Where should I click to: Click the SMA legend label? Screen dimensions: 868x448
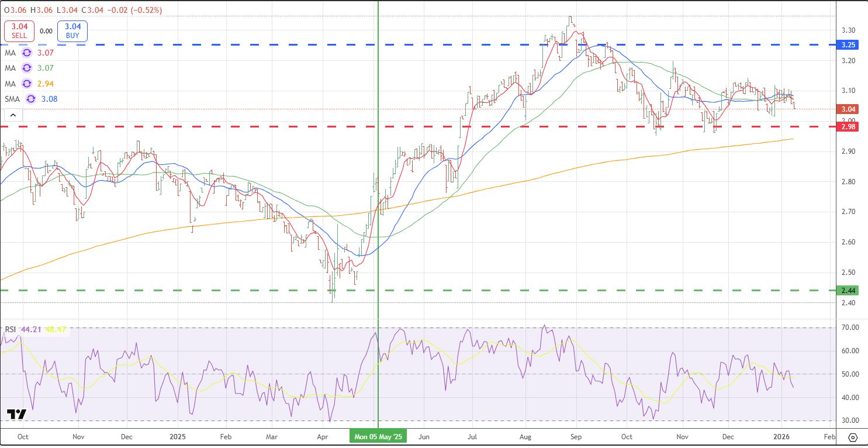click(12, 99)
